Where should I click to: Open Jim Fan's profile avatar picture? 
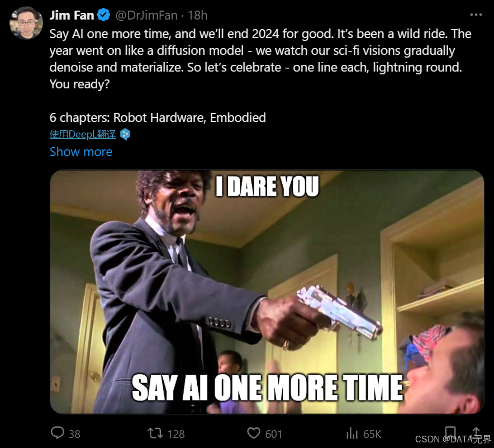[26, 23]
